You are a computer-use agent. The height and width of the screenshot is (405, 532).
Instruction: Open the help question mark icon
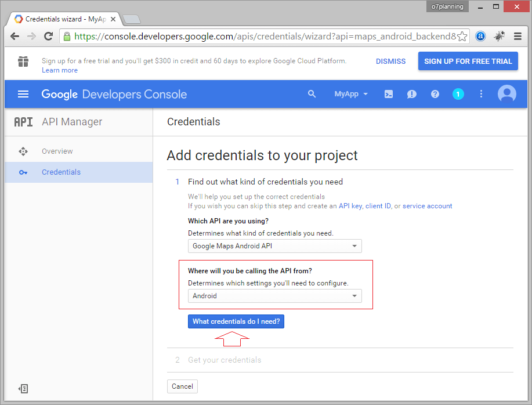(x=435, y=94)
